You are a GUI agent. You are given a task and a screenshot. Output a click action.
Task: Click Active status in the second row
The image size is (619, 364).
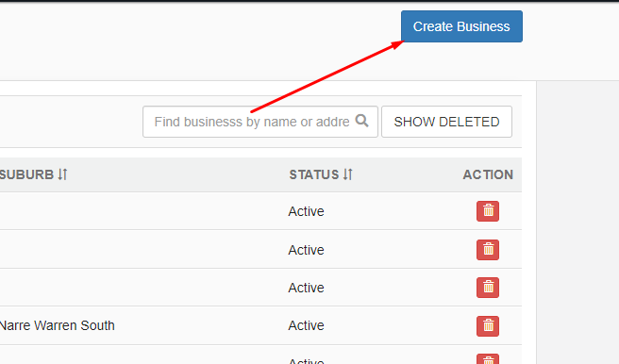tap(306, 250)
